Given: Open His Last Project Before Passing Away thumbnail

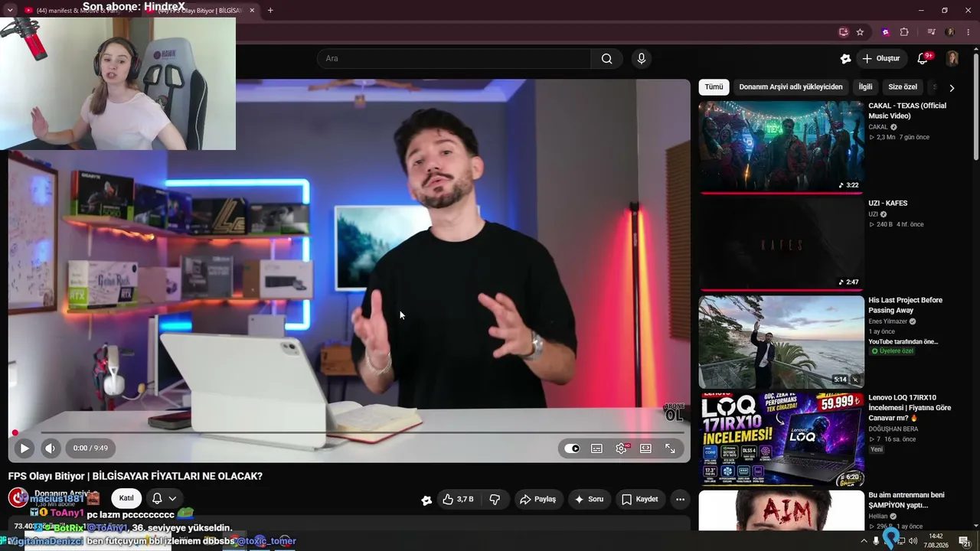Looking at the screenshot, I should [x=781, y=341].
